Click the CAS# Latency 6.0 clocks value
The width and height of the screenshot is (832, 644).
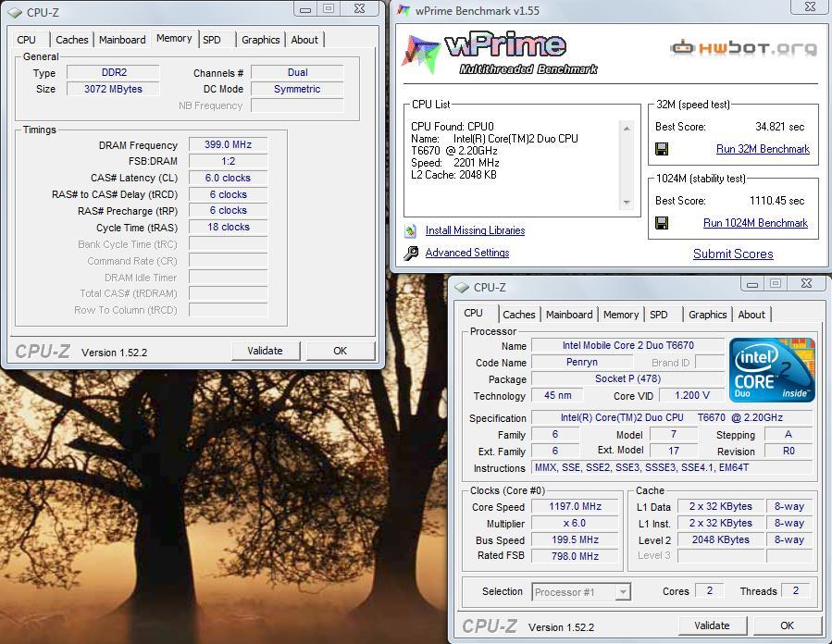click(x=229, y=178)
